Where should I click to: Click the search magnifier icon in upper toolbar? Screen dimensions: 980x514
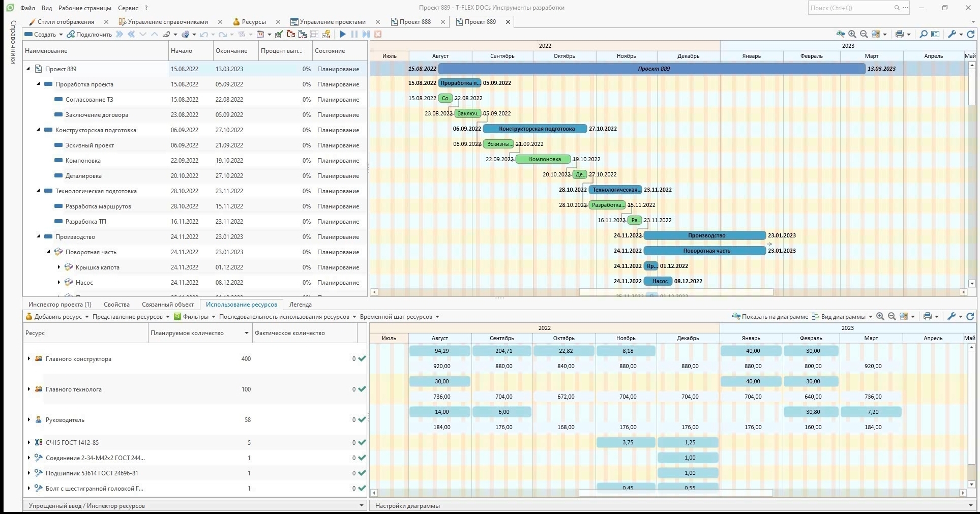[924, 35]
